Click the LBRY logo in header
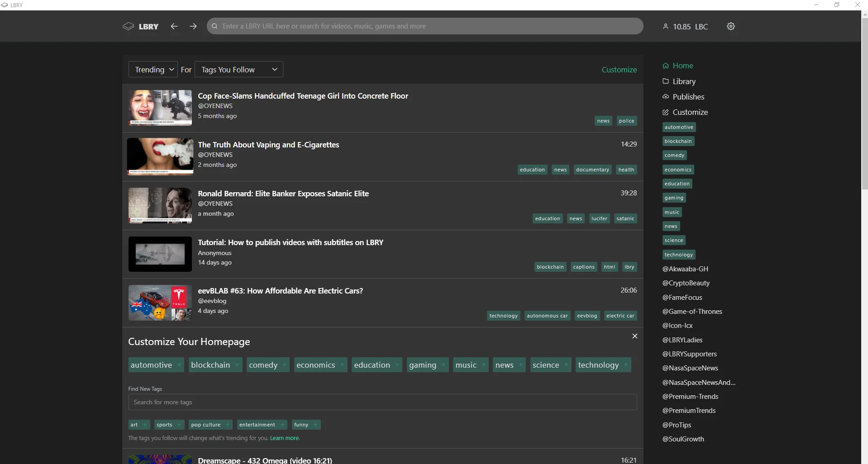The height and width of the screenshot is (464, 868). click(140, 26)
